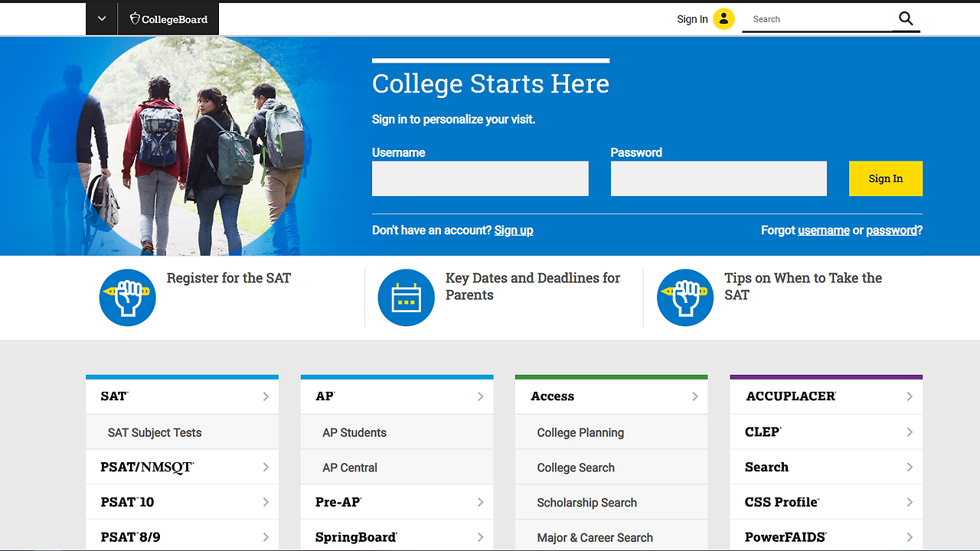Image resolution: width=980 pixels, height=551 pixels.
Task: Expand the CLEP chevron arrow
Action: (x=910, y=432)
